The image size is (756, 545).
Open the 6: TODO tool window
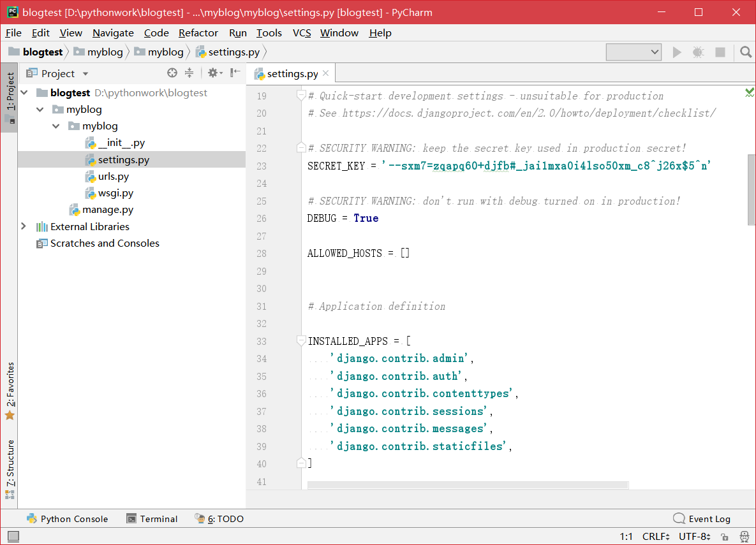[219, 518]
